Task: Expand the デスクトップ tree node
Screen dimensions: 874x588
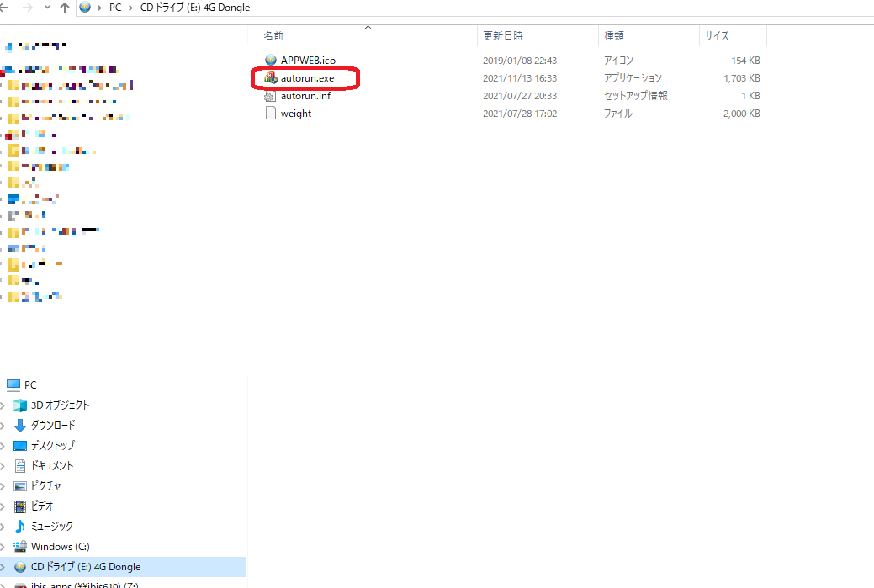Action: pos(3,445)
